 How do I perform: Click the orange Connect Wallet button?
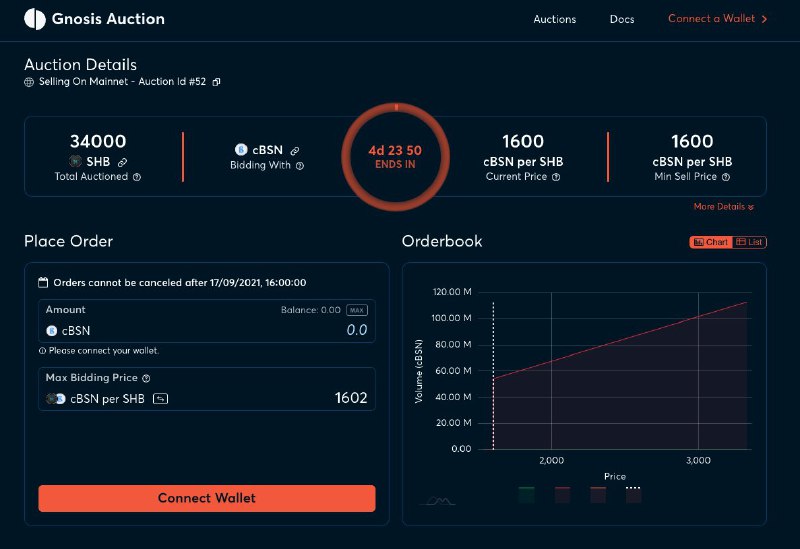207,498
